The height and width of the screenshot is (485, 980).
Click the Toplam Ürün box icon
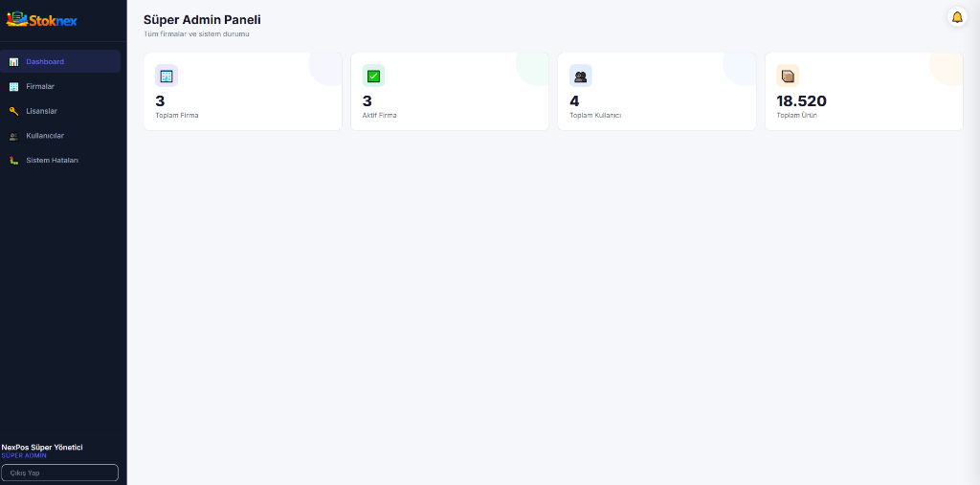coord(788,76)
